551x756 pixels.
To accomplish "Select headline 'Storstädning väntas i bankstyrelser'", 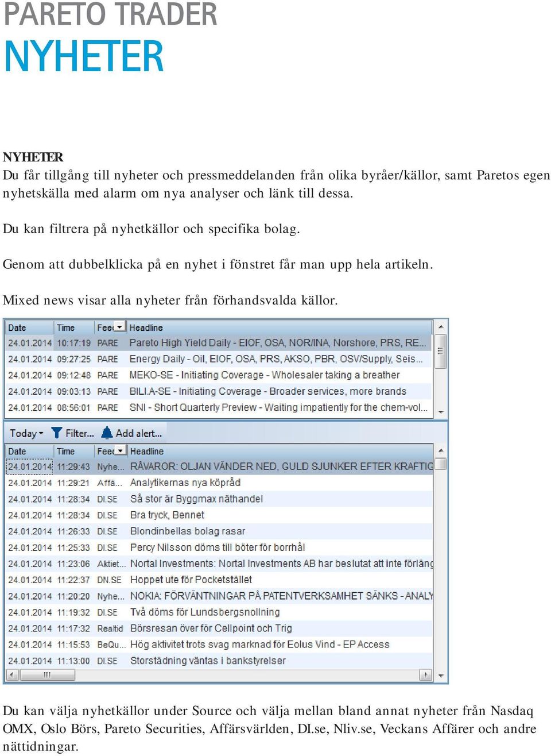I will coord(208,661).
